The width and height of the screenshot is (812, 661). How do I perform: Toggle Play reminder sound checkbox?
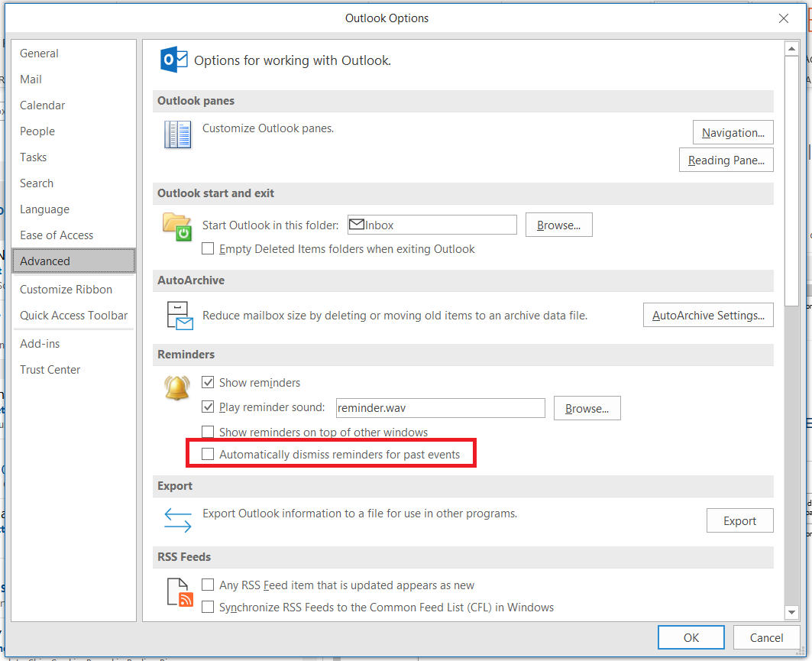coord(208,407)
